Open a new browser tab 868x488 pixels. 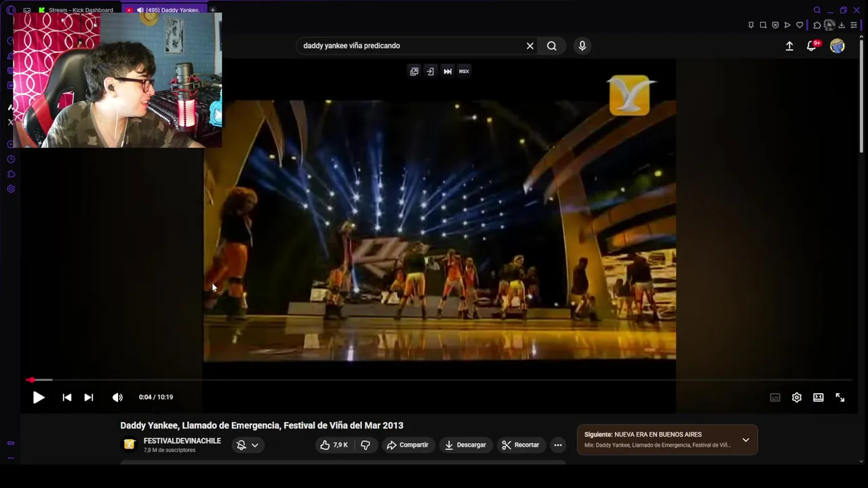click(212, 10)
